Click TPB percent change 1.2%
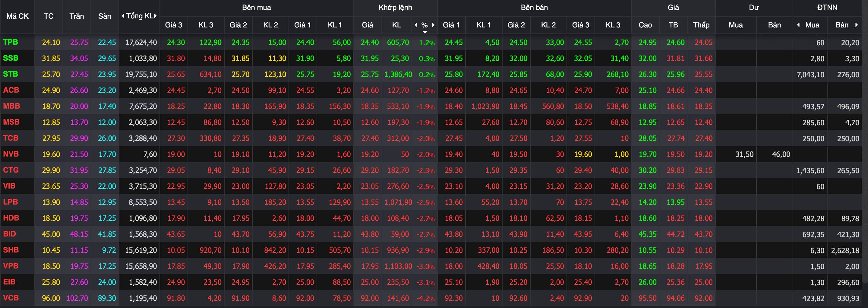The height and width of the screenshot is (308, 868). pos(427,43)
